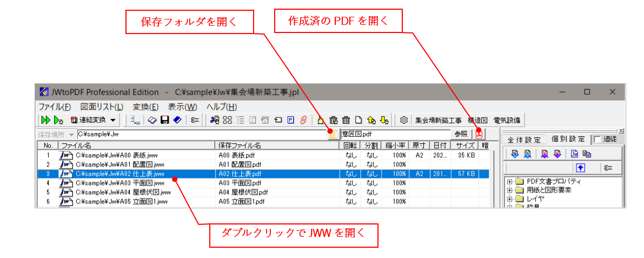The image size is (644, 258).
Task: Click the green arrow convert selected icon
Action: [x=58, y=120]
